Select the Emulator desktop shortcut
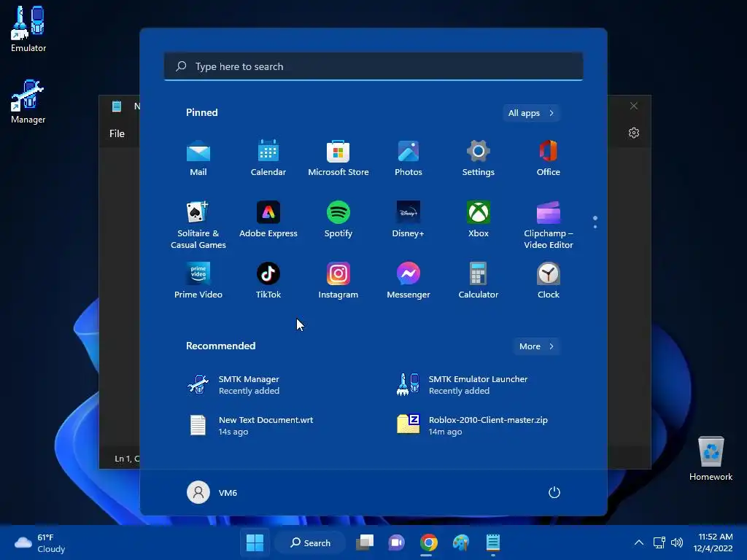747x560 pixels. 28,29
